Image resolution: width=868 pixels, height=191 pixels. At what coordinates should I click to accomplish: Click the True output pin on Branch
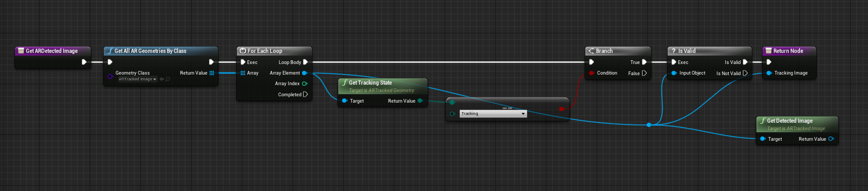(644, 62)
